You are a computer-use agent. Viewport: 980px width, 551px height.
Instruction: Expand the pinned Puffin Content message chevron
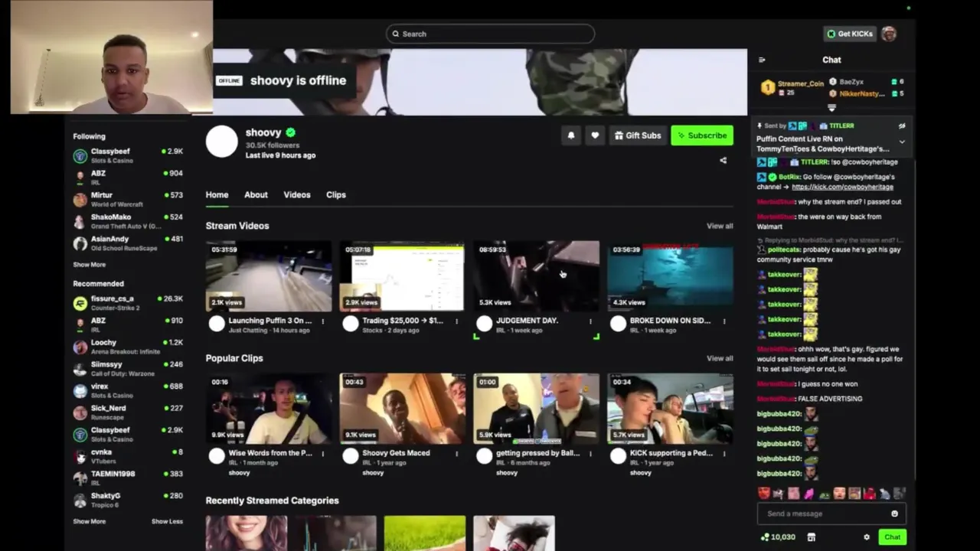[x=902, y=142]
